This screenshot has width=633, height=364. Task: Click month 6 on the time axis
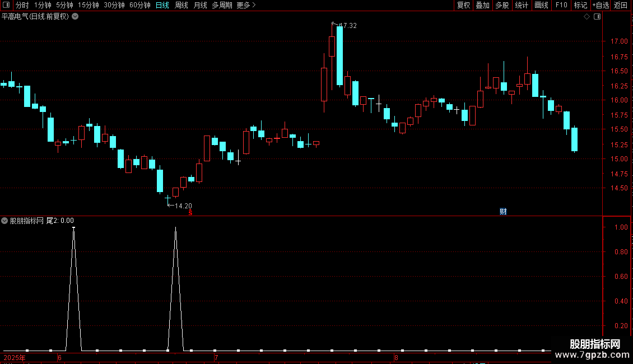[x=59, y=358]
